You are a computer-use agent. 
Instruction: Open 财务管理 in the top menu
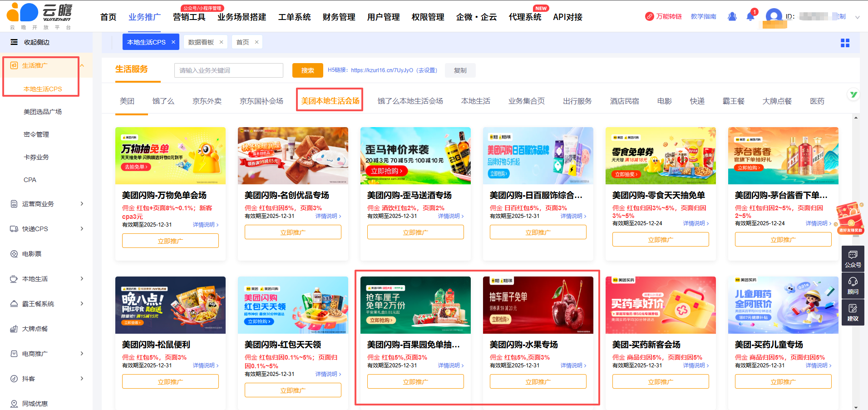point(339,17)
